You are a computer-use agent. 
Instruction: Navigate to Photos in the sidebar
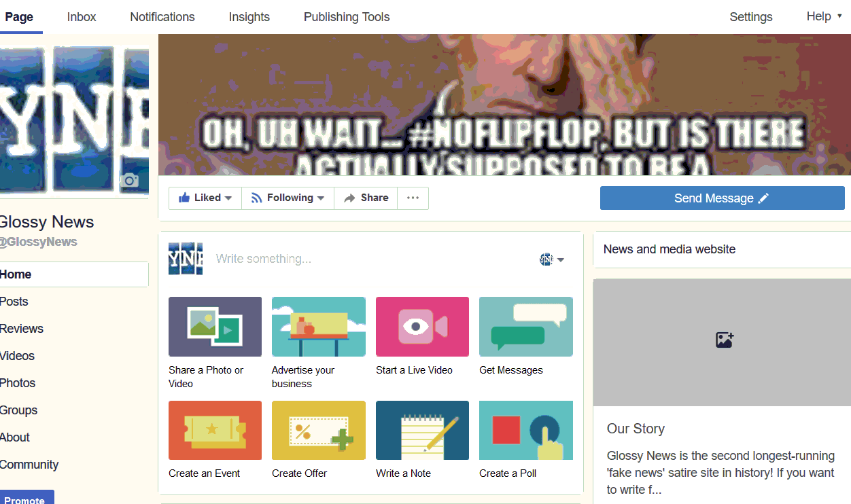click(18, 383)
